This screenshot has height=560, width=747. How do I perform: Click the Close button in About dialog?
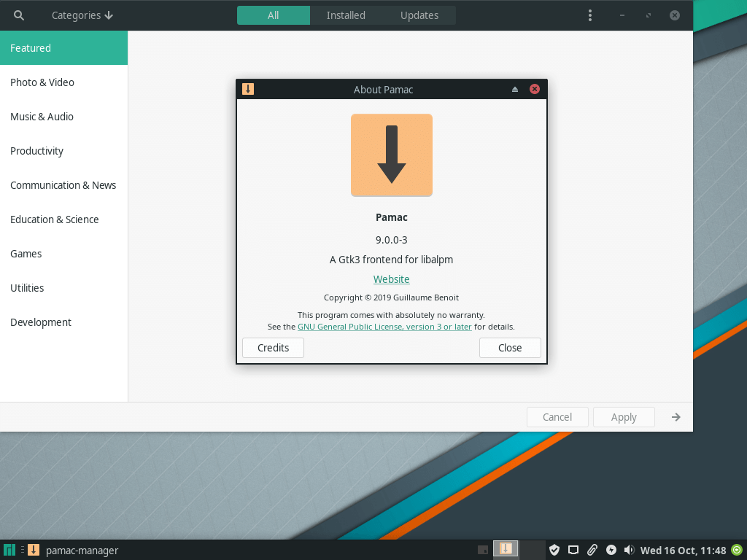tap(510, 348)
